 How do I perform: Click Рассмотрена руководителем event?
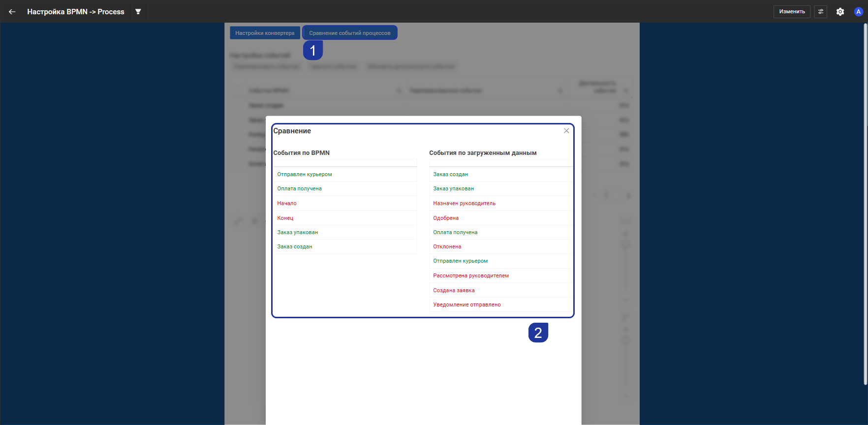click(470, 276)
